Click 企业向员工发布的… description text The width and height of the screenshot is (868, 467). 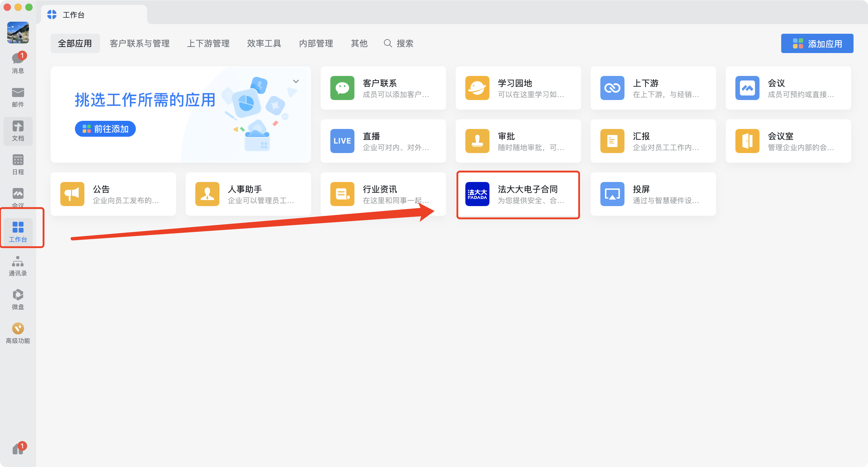[126, 201]
